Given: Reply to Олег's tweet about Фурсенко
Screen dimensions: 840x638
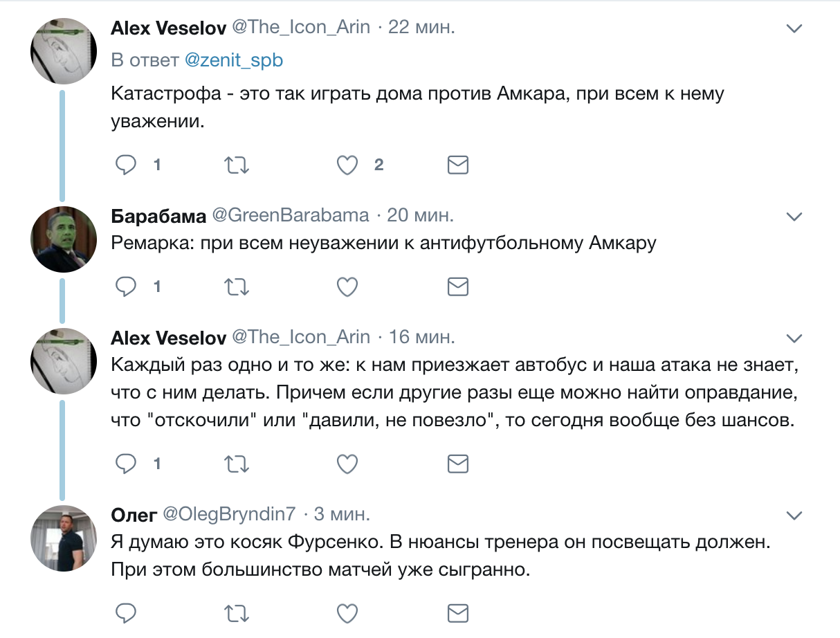Looking at the screenshot, I should pos(125,612).
